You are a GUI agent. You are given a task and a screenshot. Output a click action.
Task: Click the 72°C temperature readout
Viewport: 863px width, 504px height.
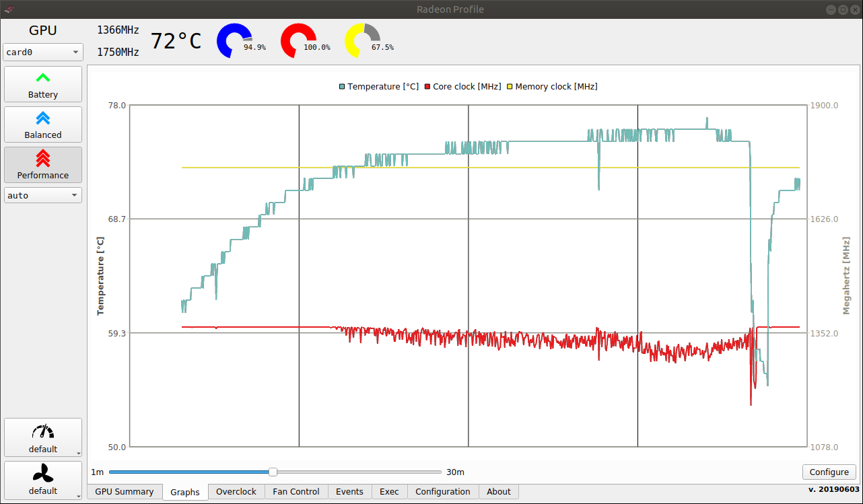(x=176, y=41)
